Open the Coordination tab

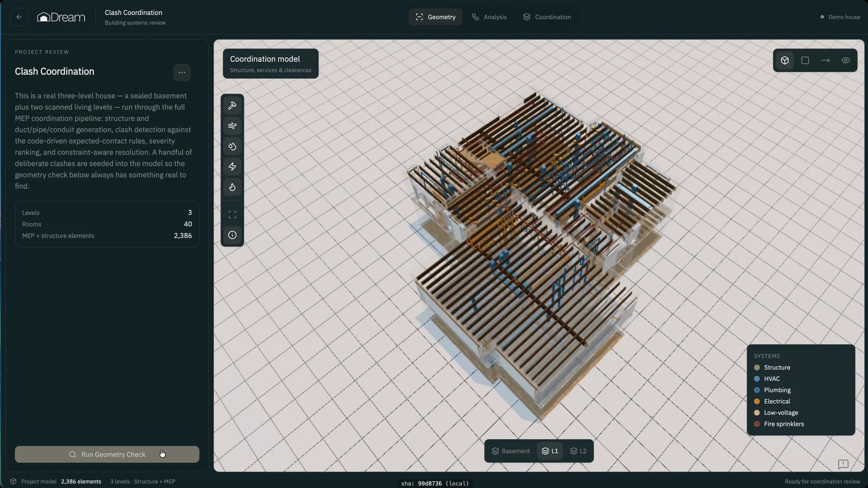[547, 17]
